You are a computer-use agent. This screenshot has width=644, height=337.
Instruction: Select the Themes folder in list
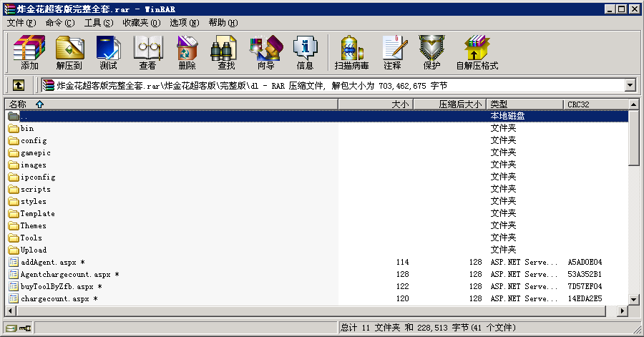pos(33,225)
